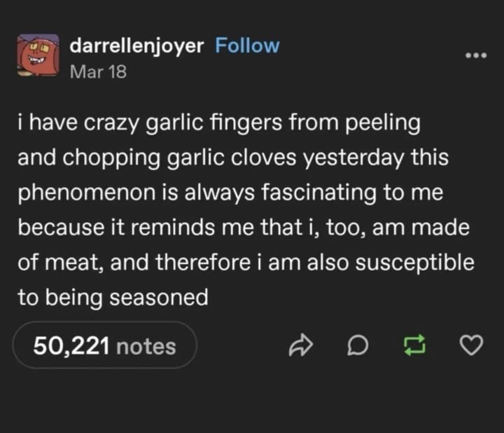
Task: Click the word "peeling" in first line
Action: 383,123
